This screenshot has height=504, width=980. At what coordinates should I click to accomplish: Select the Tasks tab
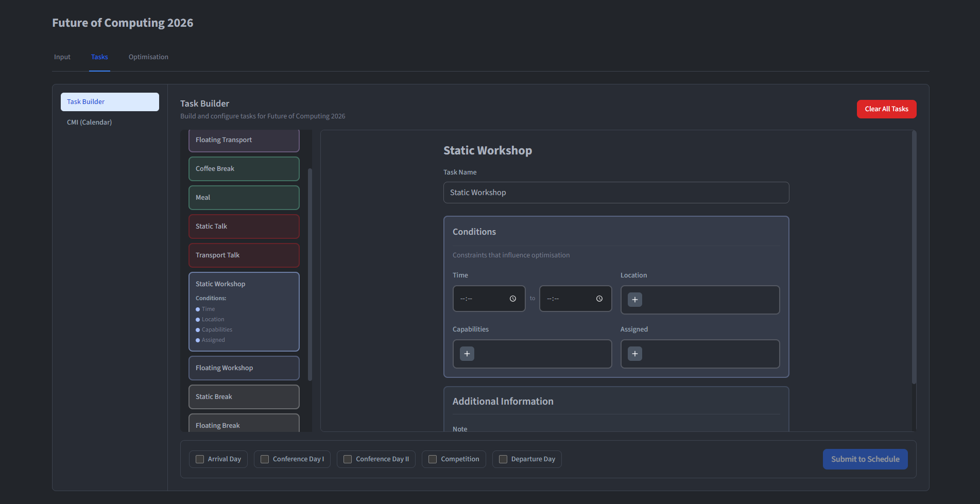99,57
